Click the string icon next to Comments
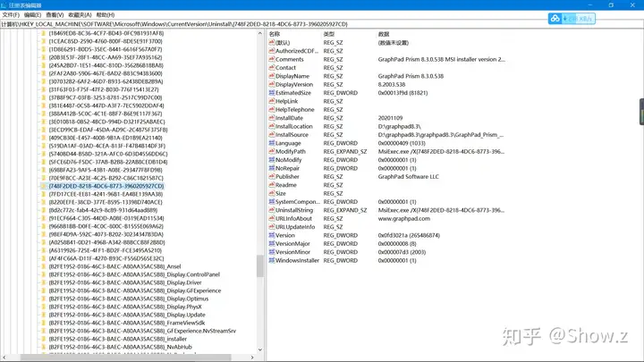The image size is (644, 362). tap(272, 59)
